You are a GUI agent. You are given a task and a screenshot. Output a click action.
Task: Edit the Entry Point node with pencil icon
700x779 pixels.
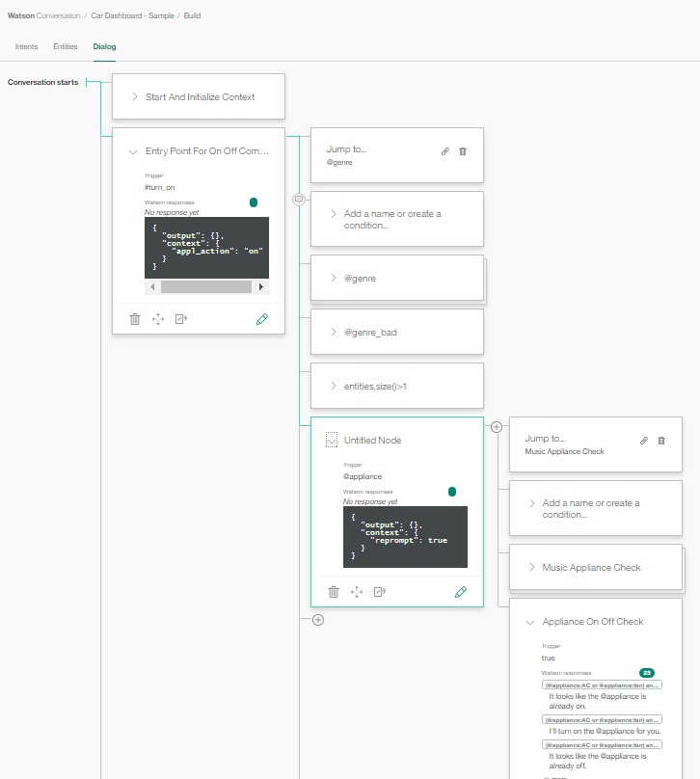(262, 319)
